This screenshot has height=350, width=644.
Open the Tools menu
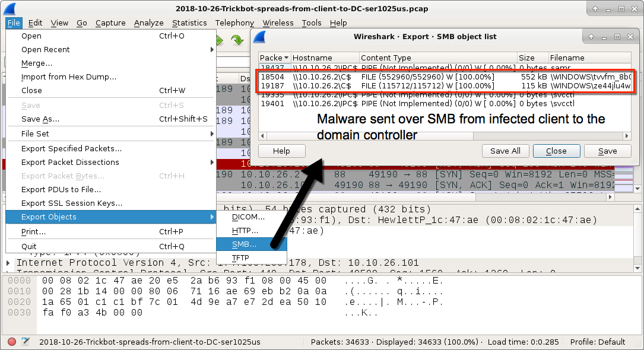point(312,23)
